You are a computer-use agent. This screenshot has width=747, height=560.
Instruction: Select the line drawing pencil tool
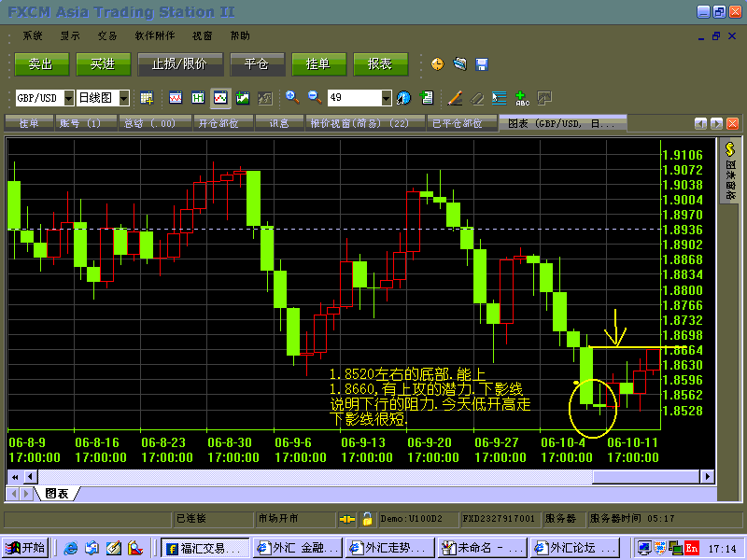point(455,97)
